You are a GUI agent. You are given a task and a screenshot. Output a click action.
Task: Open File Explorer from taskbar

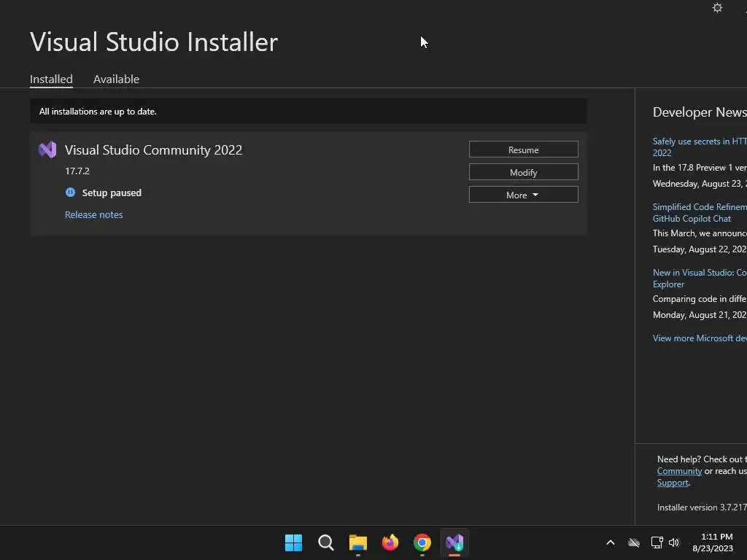pyautogui.click(x=357, y=542)
